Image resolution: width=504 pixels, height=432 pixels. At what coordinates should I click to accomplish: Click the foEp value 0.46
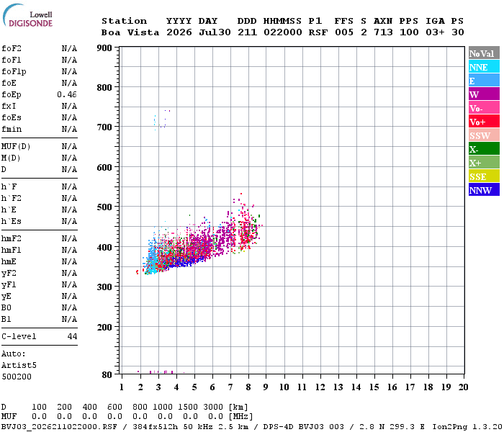tap(67, 94)
